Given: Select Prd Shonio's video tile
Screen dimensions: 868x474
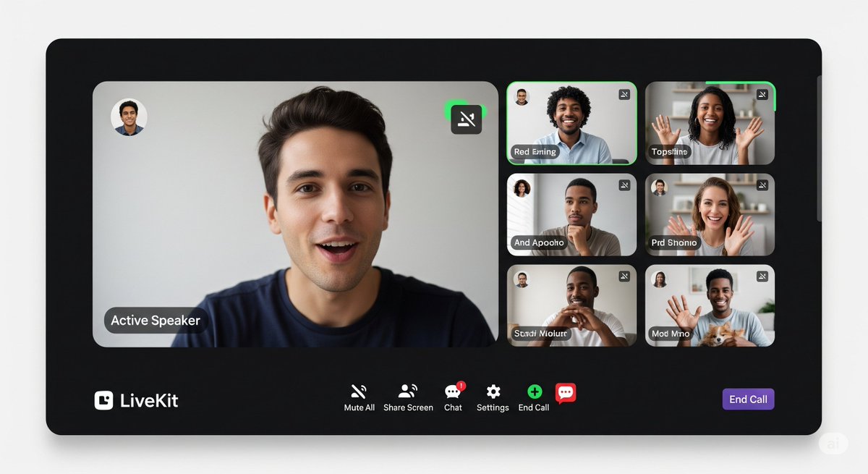Looking at the screenshot, I should pos(710,214).
